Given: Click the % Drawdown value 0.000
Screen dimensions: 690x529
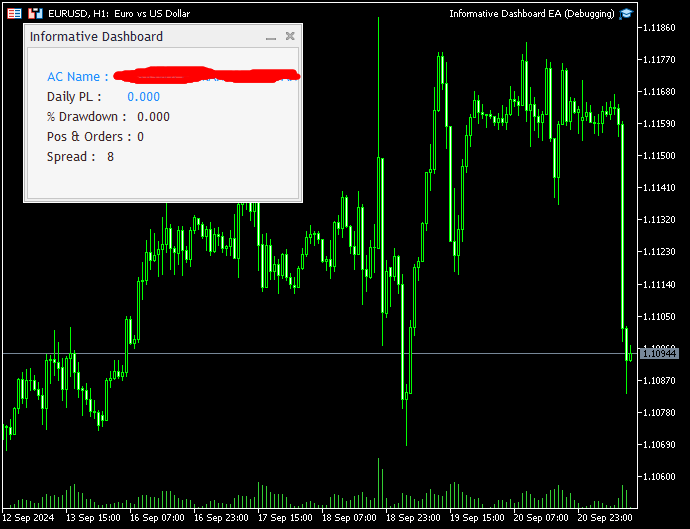Looking at the screenshot, I should 154,117.
